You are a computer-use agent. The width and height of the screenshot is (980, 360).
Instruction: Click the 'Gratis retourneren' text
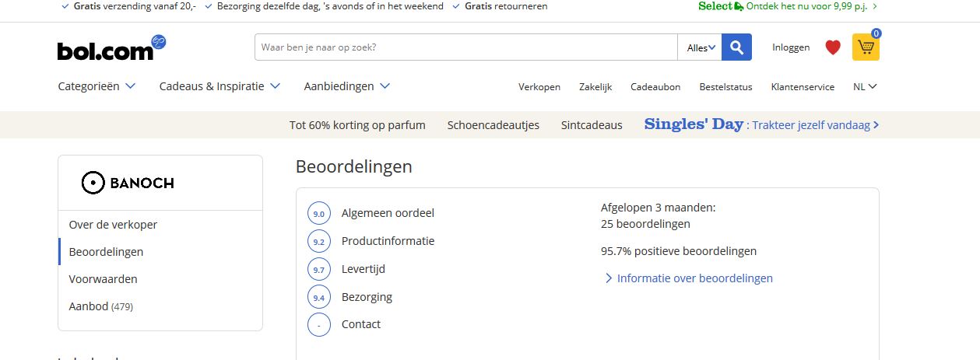(506, 6)
